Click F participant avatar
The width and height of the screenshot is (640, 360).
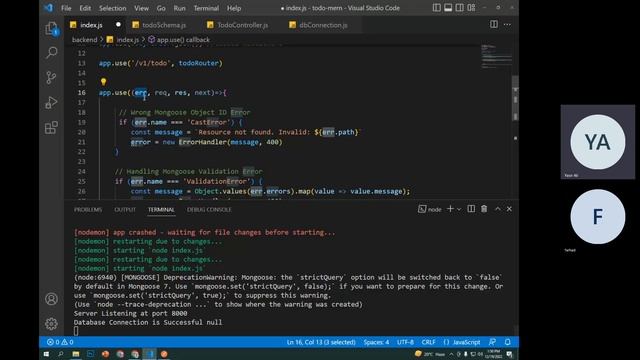pos(598,216)
